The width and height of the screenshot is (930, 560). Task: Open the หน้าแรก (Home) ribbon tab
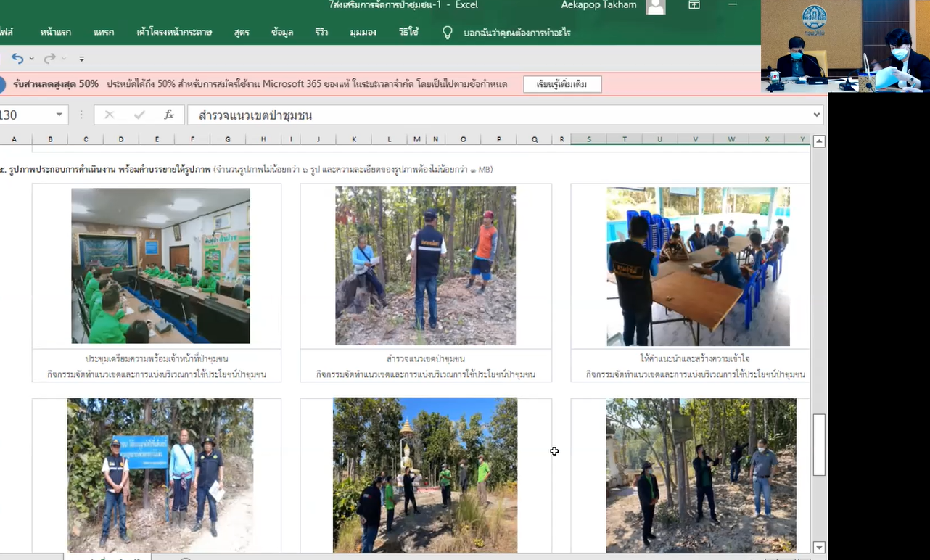pos(55,33)
